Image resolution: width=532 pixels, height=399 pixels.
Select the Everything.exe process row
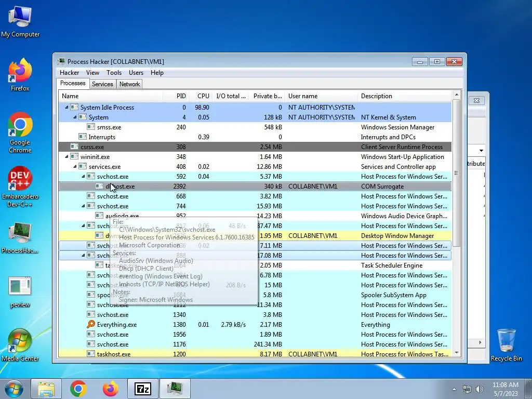(x=255, y=324)
